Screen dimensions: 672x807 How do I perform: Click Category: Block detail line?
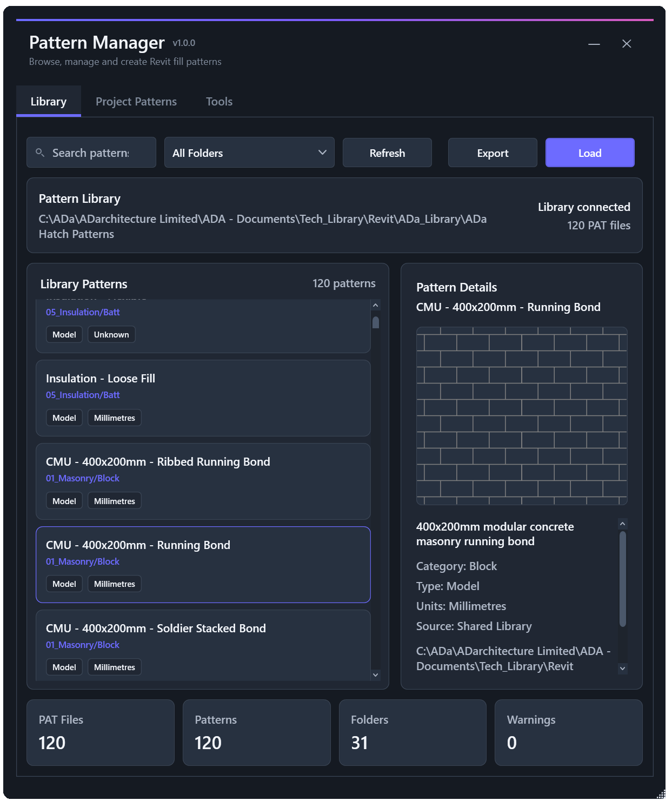point(456,566)
